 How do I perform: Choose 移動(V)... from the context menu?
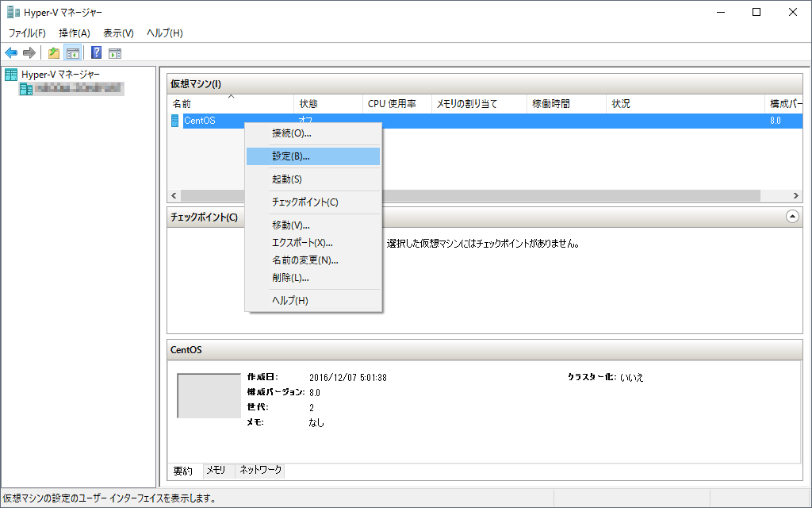[313, 225]
